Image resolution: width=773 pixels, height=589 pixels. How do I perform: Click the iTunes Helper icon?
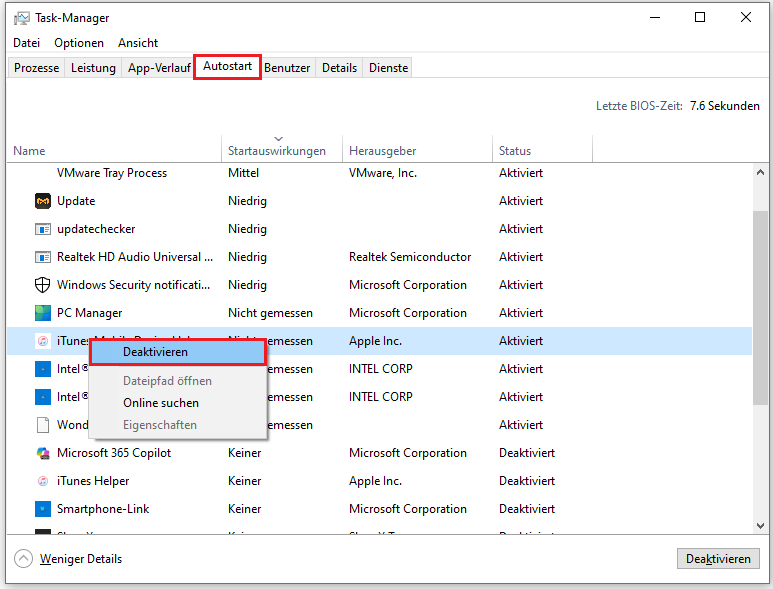43,481
